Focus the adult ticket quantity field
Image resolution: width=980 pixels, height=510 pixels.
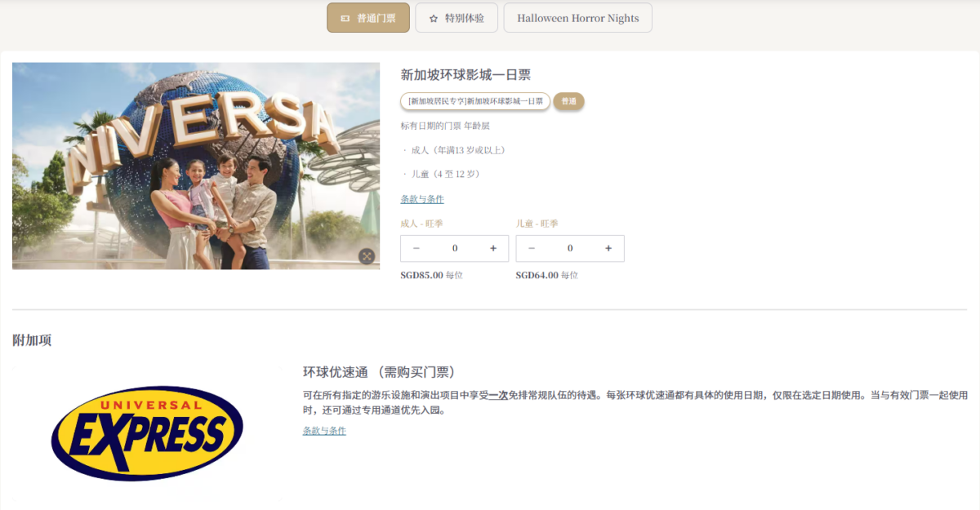coord(455,248)
